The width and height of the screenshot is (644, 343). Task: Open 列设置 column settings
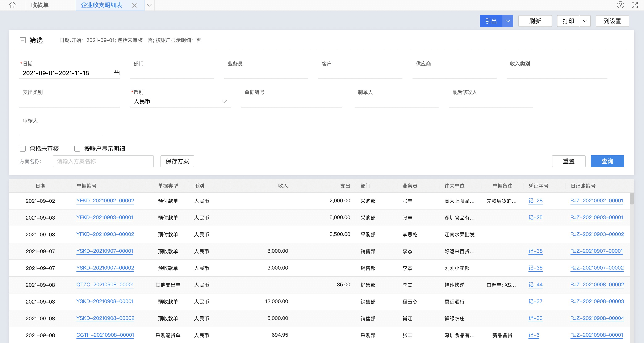612,21
